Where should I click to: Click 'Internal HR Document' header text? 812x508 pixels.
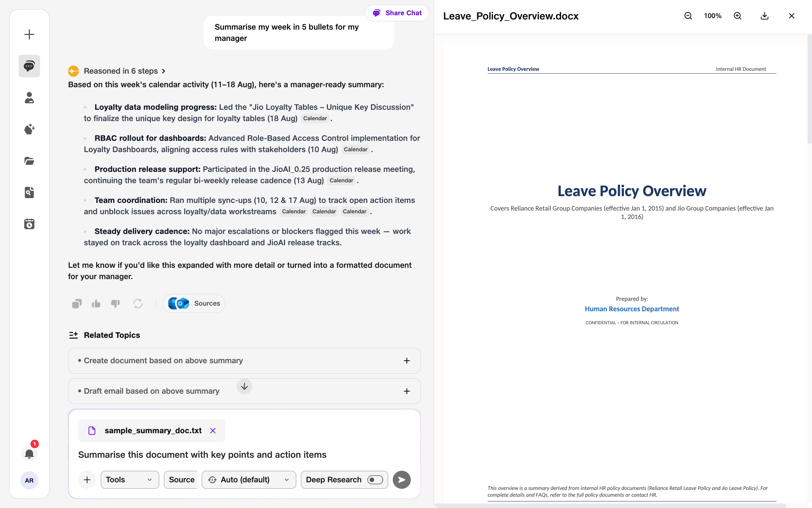point(741,69)
